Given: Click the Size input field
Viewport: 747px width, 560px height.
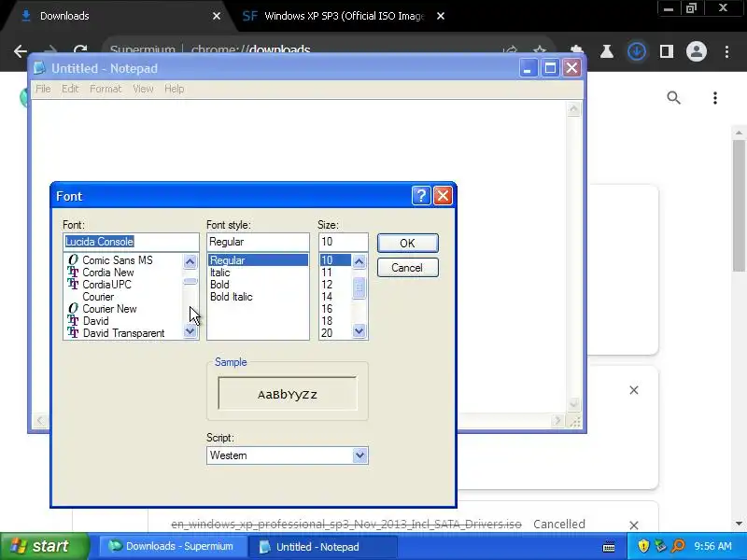Looking at the screenshot, I should 343,242.
